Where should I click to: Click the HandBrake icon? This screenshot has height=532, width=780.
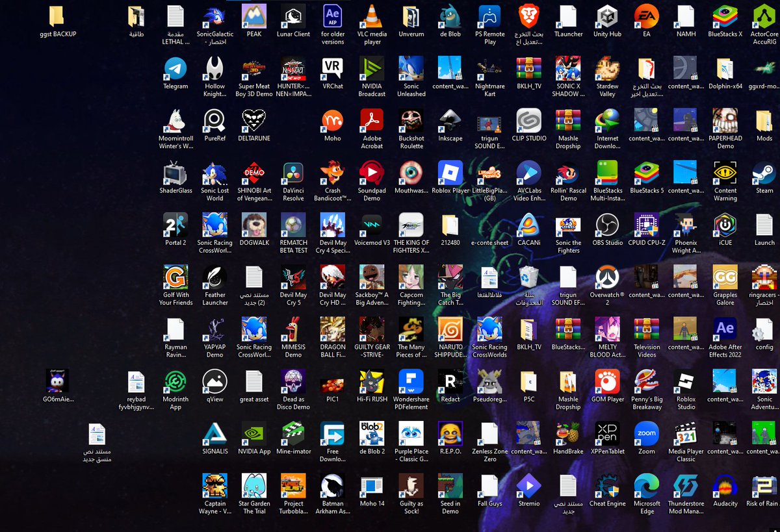(x=568, y=433)
